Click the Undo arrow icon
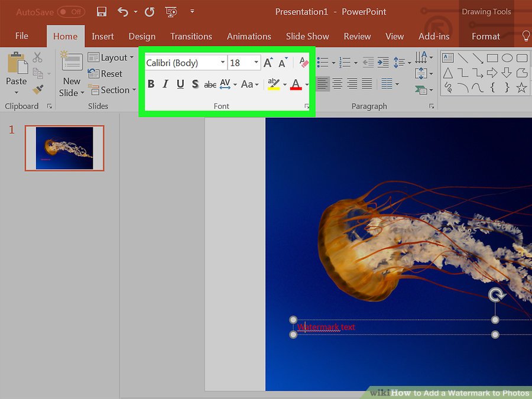 123,12
